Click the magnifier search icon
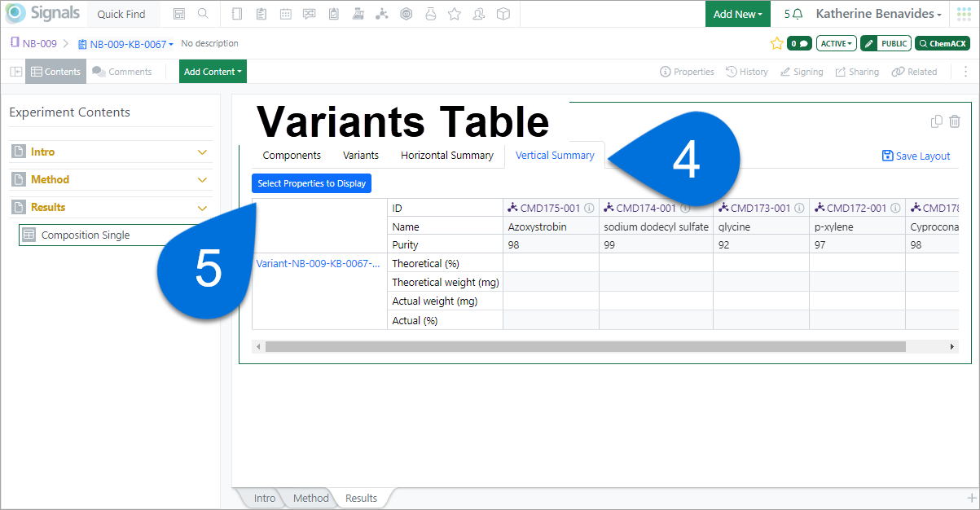This screenshot has height=510, width=980. (x=203, y=14)
